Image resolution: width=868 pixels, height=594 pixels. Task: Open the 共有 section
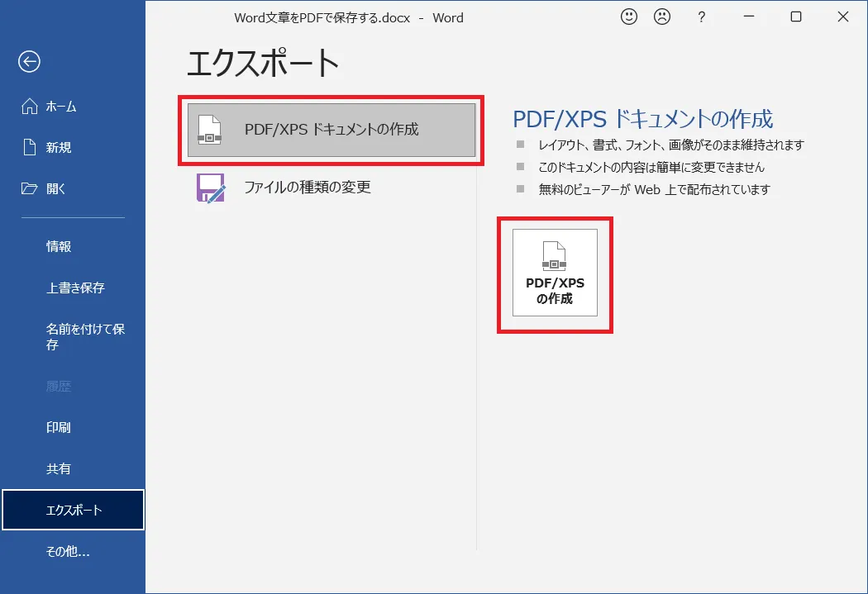coord(73,469)
